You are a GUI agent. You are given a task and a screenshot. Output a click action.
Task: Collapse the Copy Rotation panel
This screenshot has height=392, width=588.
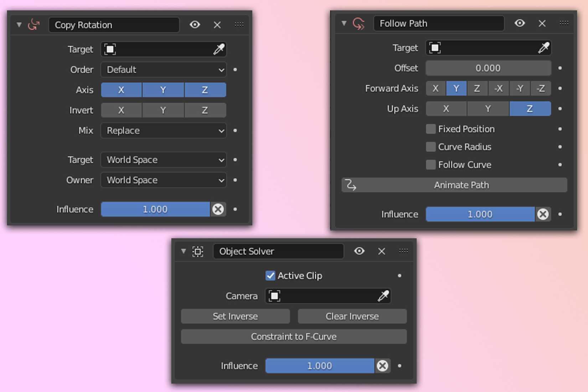click(19, 25)
